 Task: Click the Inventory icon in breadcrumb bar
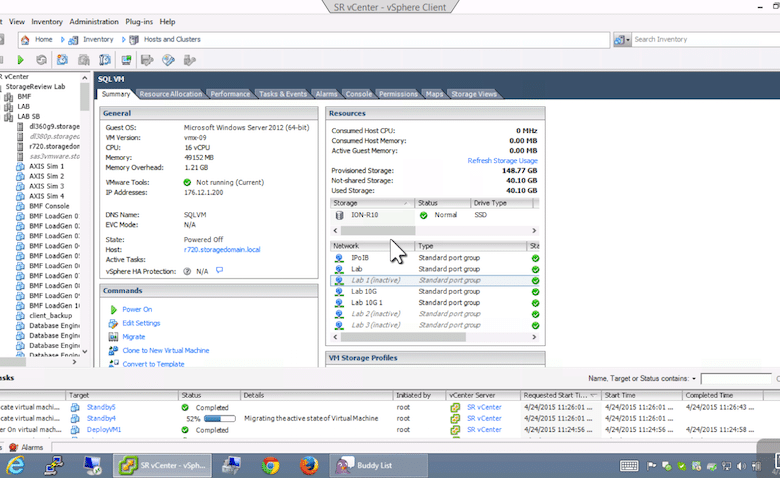coord(73,40)
